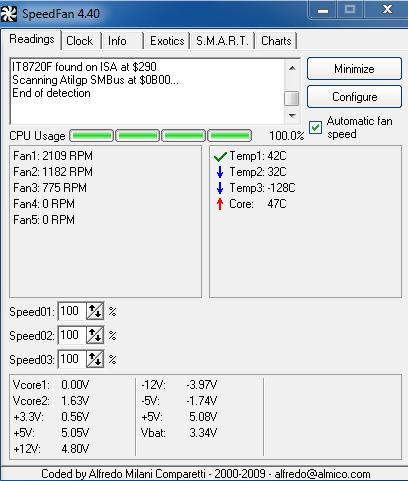Switch to the S.M.A.R.T. tab
Screen dimensions: 408x481
[x=222, y=41]
